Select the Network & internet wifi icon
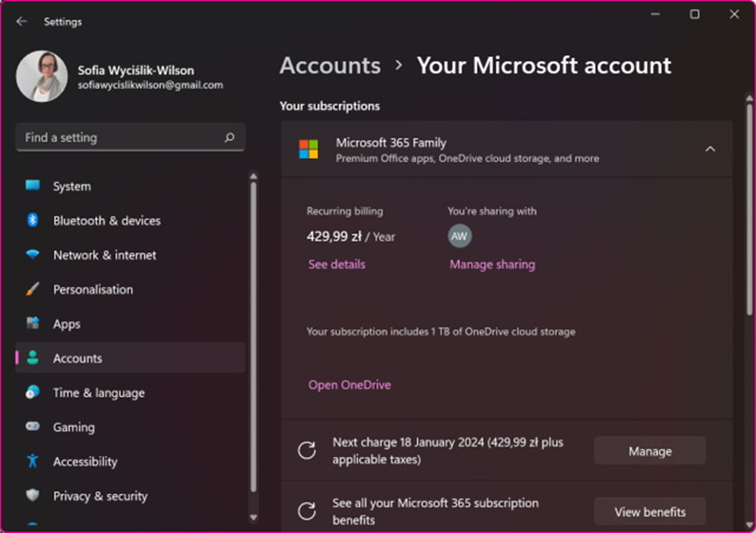 (x=33, y=255)
